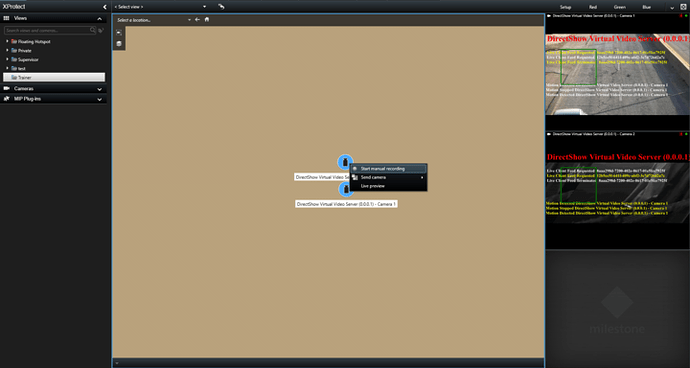Click the green status indicator on Camera 1
This screenshot has height=368, width=690.
tap(686, 16)
